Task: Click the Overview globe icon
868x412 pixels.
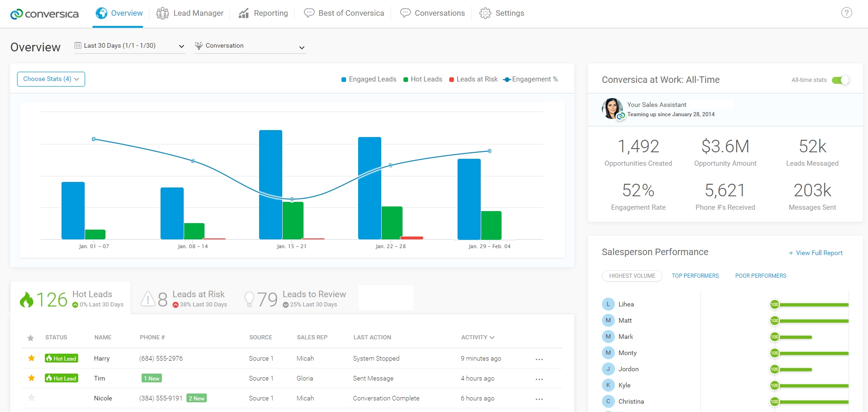Action: pyautogui.click(x=101, y=13)
